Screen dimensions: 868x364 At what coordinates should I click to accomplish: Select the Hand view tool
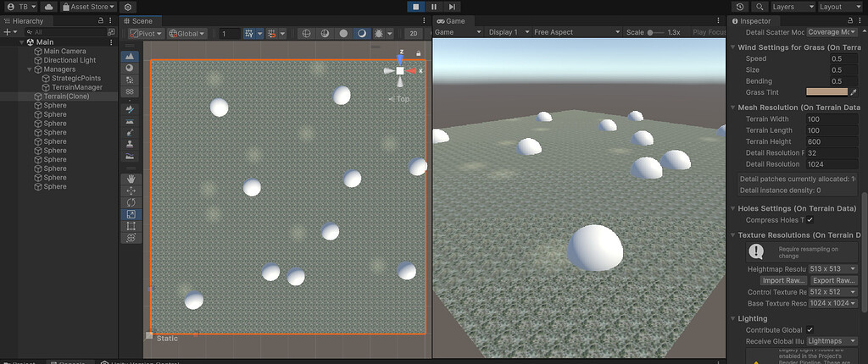pos(131,179)
